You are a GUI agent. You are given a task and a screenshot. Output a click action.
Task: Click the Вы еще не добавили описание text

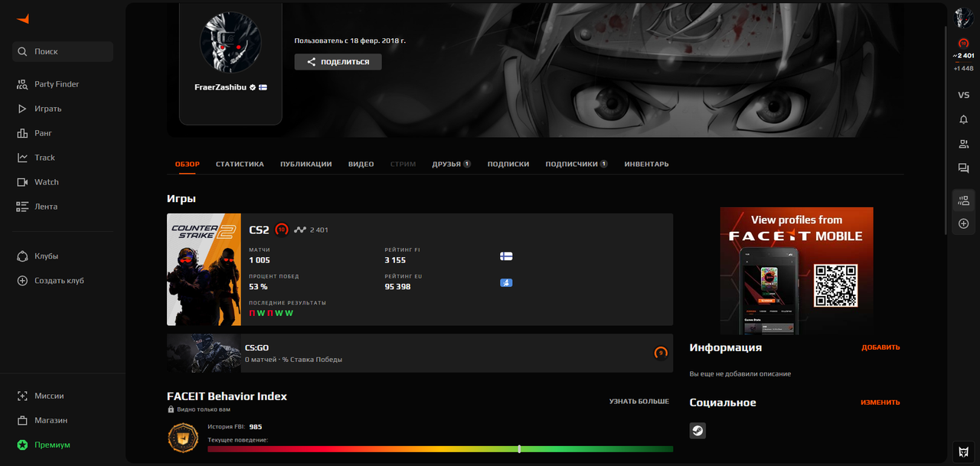click(x=740, y=374)
